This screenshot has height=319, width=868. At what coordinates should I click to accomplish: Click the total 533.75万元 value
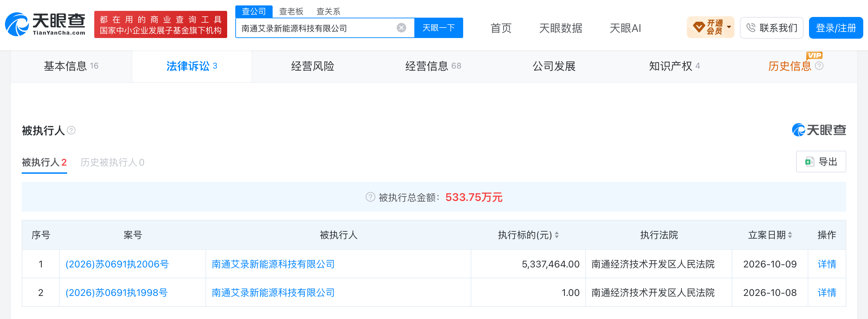[x=474, y=197]
